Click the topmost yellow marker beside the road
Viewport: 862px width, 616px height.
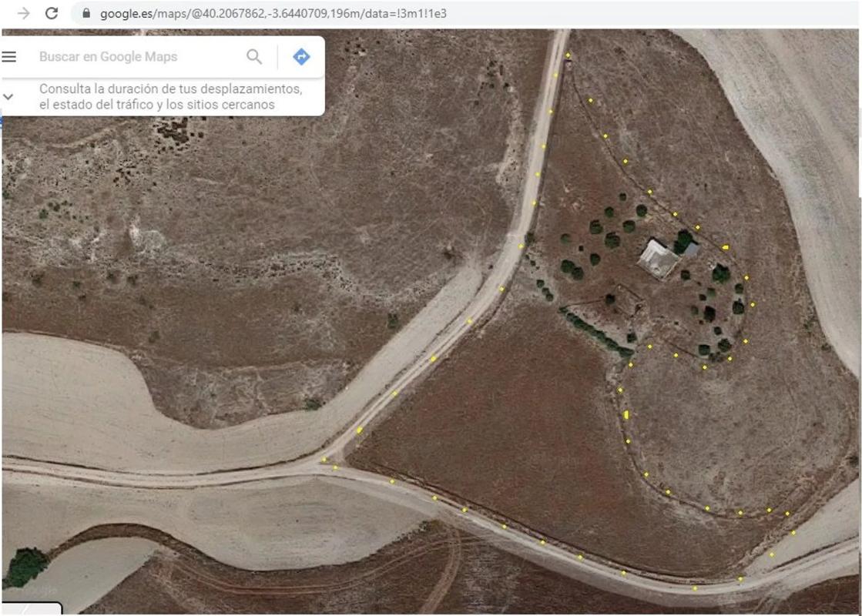(568, 55)
